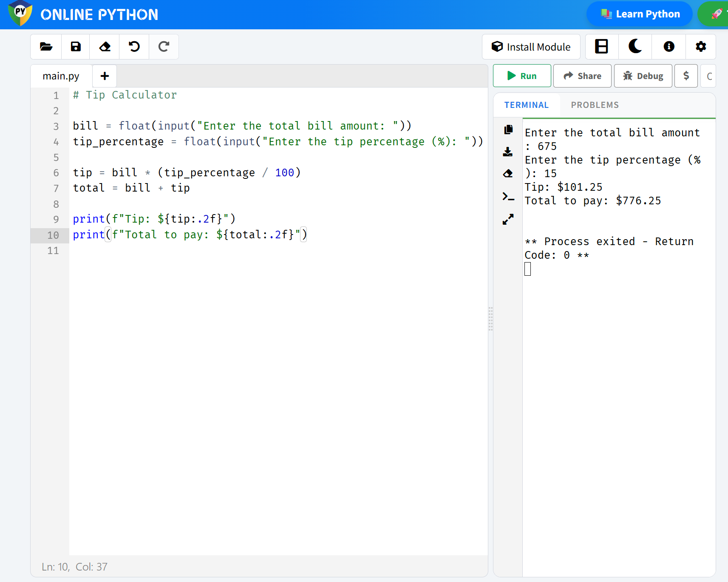Click 'Ln: 10, Col: 37' status text
The image size is (728, 582).
pyautogui.click(x=74, y=567)
